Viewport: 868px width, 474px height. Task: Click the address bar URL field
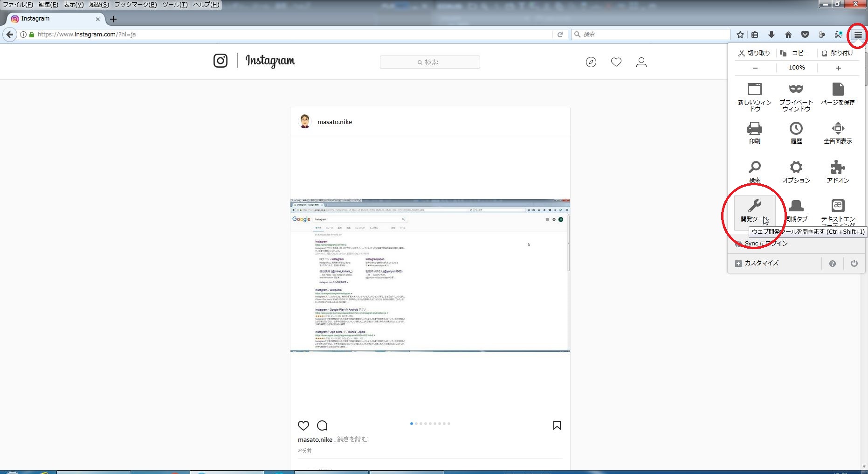coord(294,35)
